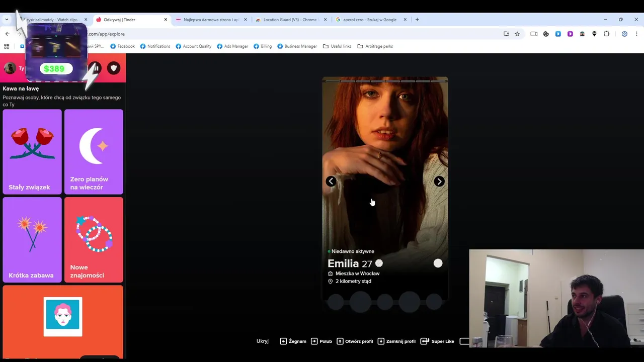Click the home icon beside Mieszka w Wrocław
The height and width of the screenshot is (362, 644).
coord(331,274)
